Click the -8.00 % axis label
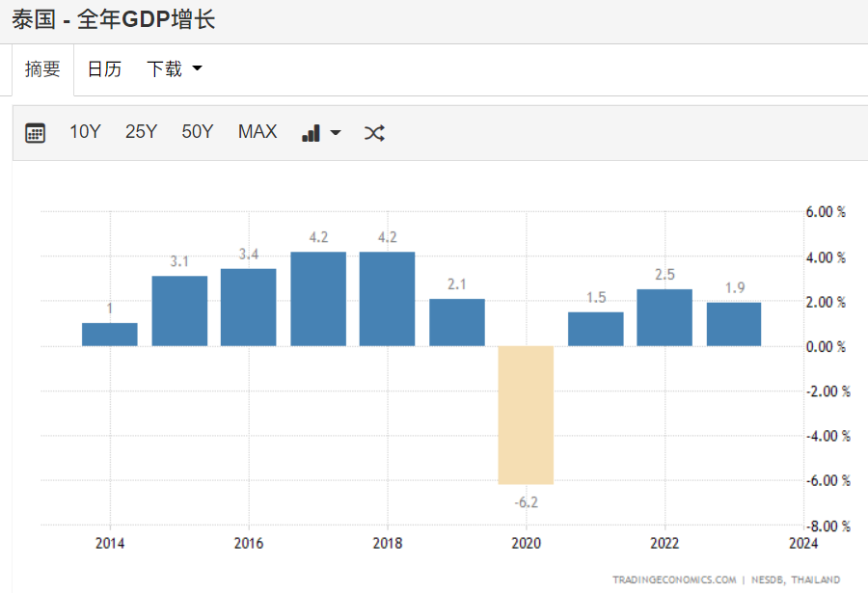This screenshot has width=868, height=593. 827,526
